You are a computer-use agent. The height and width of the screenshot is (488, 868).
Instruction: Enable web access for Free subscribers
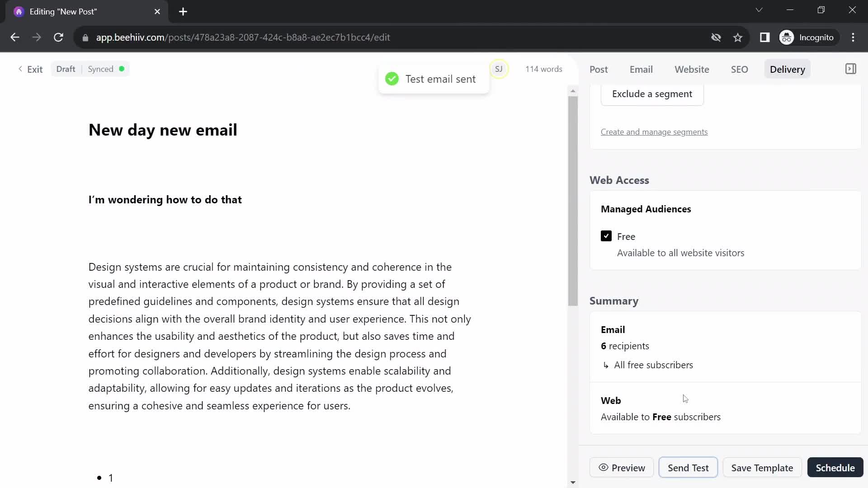pos(606,236)
